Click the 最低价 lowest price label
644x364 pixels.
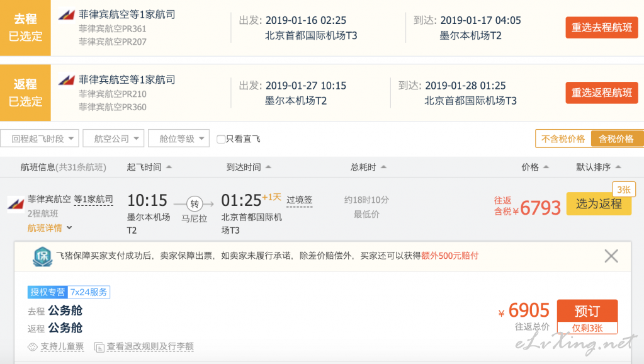pos(366,215)
